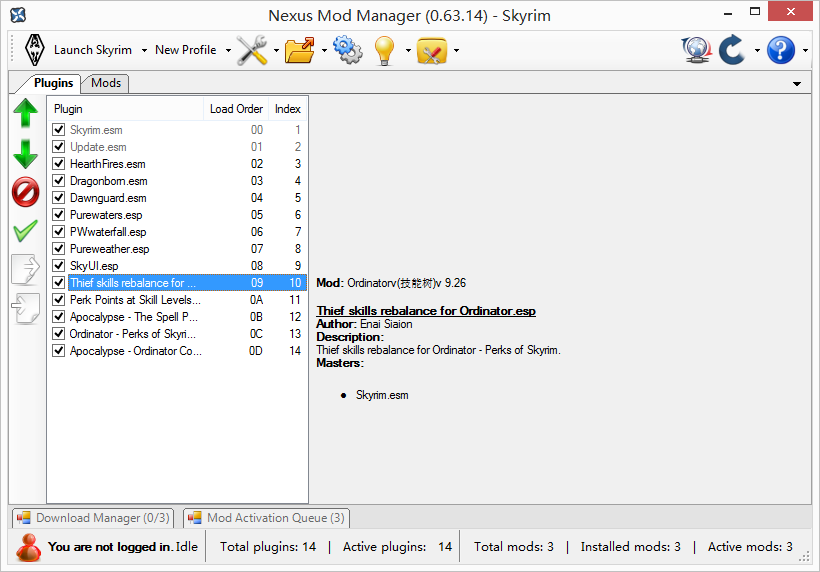
Task: Click the check for updates refresh arrow
Action: point(732,50)
